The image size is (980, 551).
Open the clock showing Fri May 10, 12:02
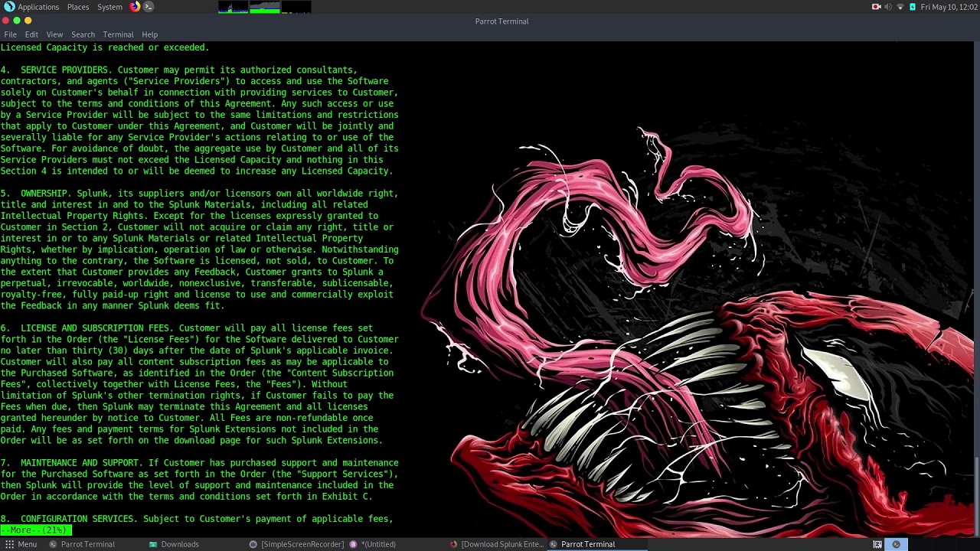(949, 7)
